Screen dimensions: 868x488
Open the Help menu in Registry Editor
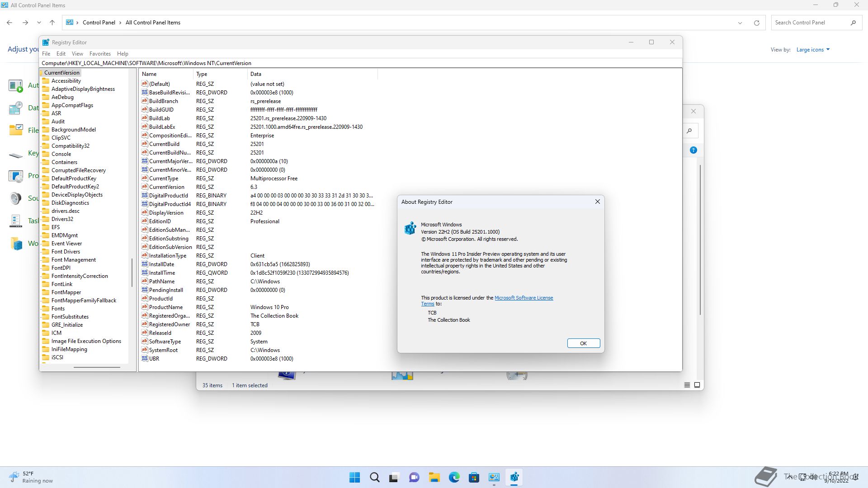click(123, 54)
